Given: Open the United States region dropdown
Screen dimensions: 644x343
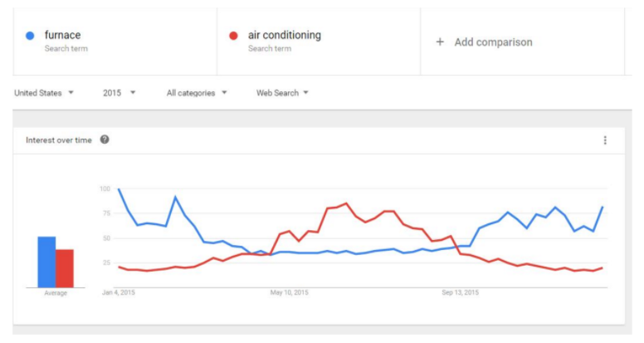Looking at the screenshot, I should [x=44, y=93].
